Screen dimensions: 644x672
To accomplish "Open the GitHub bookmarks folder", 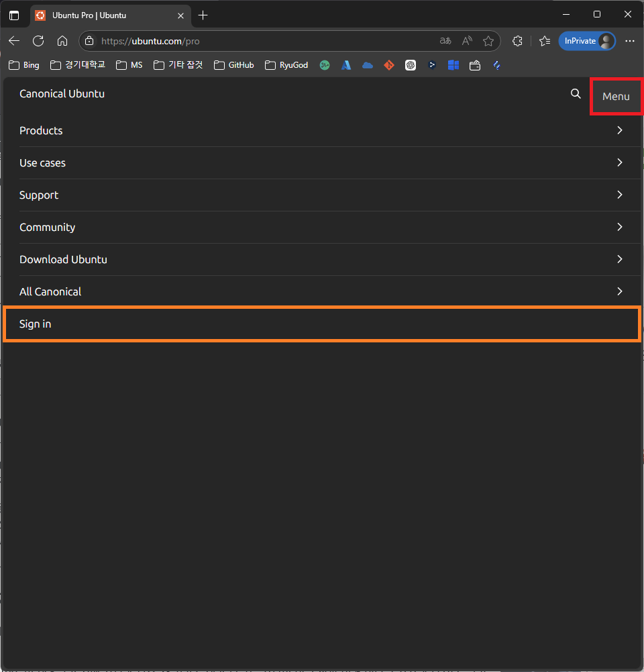I will click(234, 65).
